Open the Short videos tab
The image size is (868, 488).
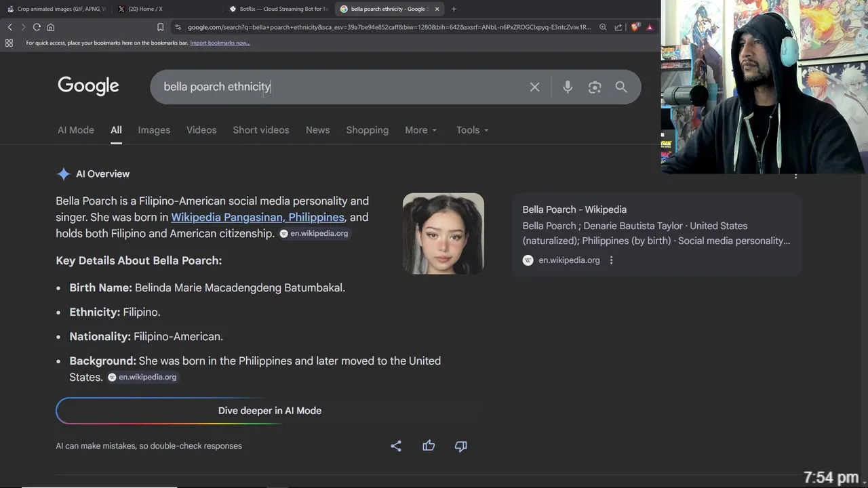pos(261,130)
